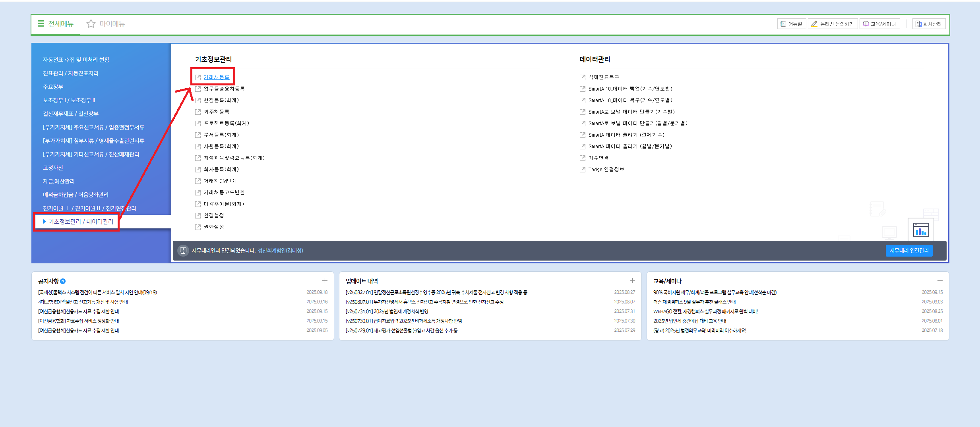Open the 거래처등록 link

[216, 77]
